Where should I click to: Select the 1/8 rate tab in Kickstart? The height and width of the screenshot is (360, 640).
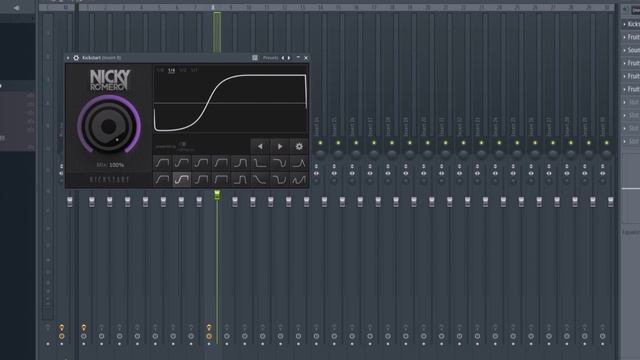[160, 70]
